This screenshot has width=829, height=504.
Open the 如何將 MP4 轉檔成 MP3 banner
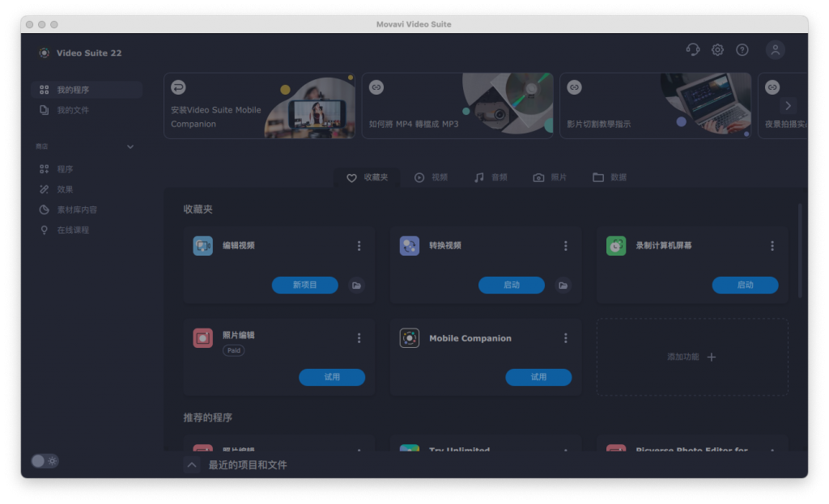(457, 106)
